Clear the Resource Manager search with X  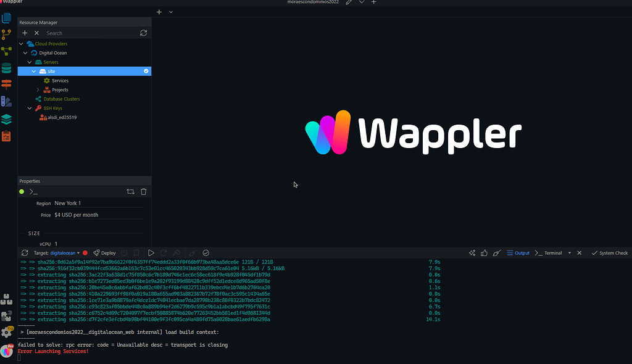36,33
